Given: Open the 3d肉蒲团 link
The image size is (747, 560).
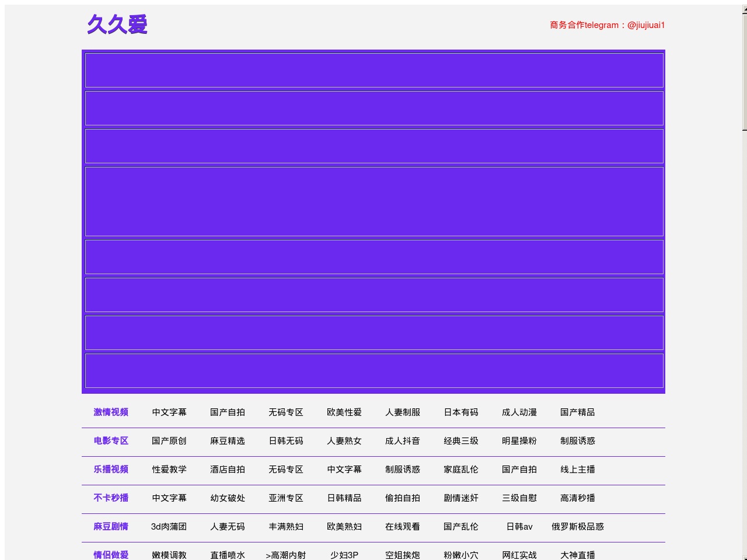Looking at the screenshot, I should pyautogui.click(x=169, y=526).
